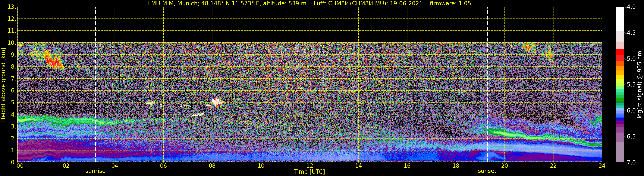
Task: Click the 'Height above ground [km]' axis label
Action: point(3,85)
